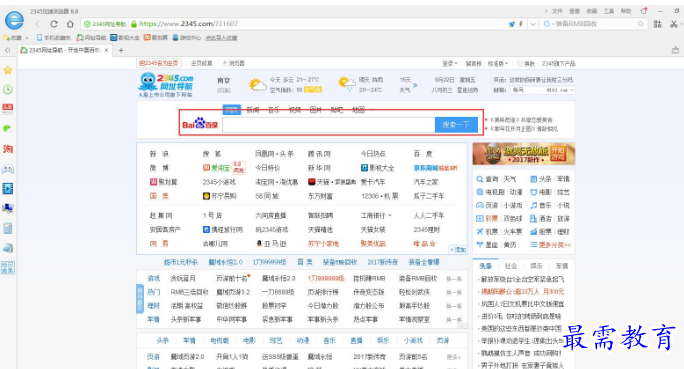Click the red 淘 shopping icon in the sidebar
The width and height of the screenshot is (684, 369).
point(8,149)
